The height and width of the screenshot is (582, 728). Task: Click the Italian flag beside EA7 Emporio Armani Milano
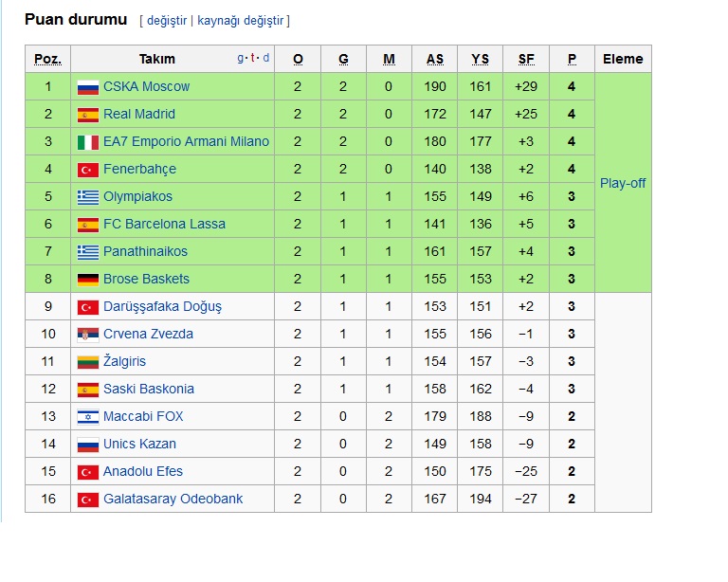[x=88, y=142]
